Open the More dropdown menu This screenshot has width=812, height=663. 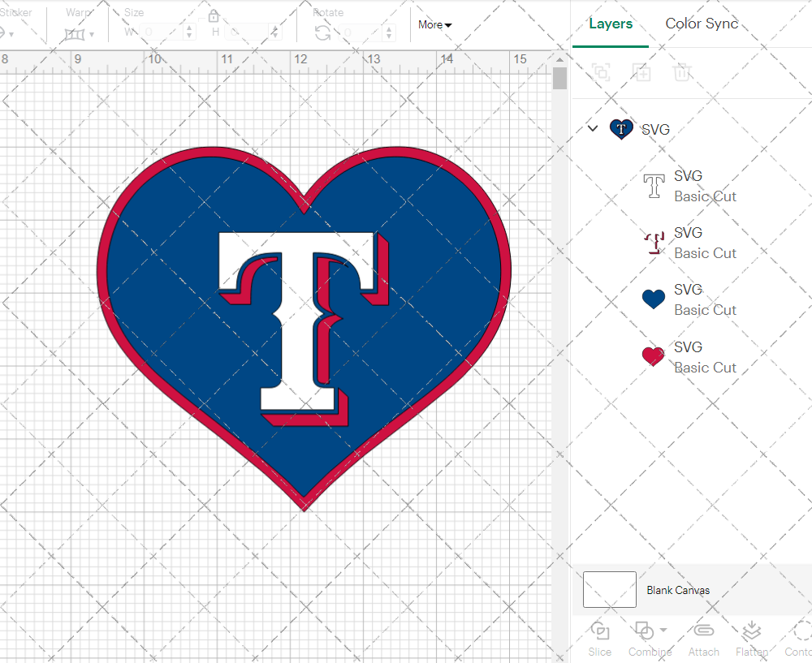pyautogui.click(x=434, y=25)
